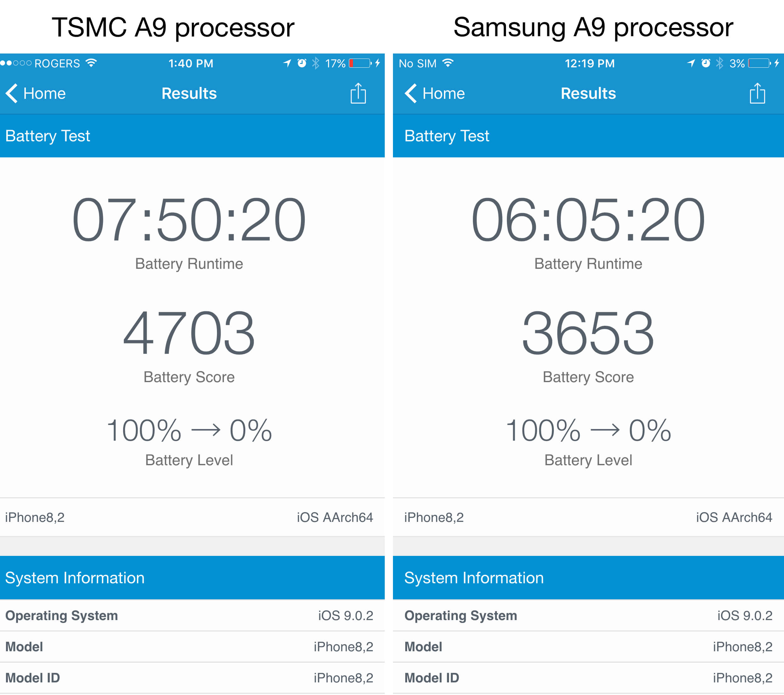Image resolution: width=784 pixels, height=695 pixels.
Task: Tap the location arrow icon in the left status bar
Action: [287, 63]
